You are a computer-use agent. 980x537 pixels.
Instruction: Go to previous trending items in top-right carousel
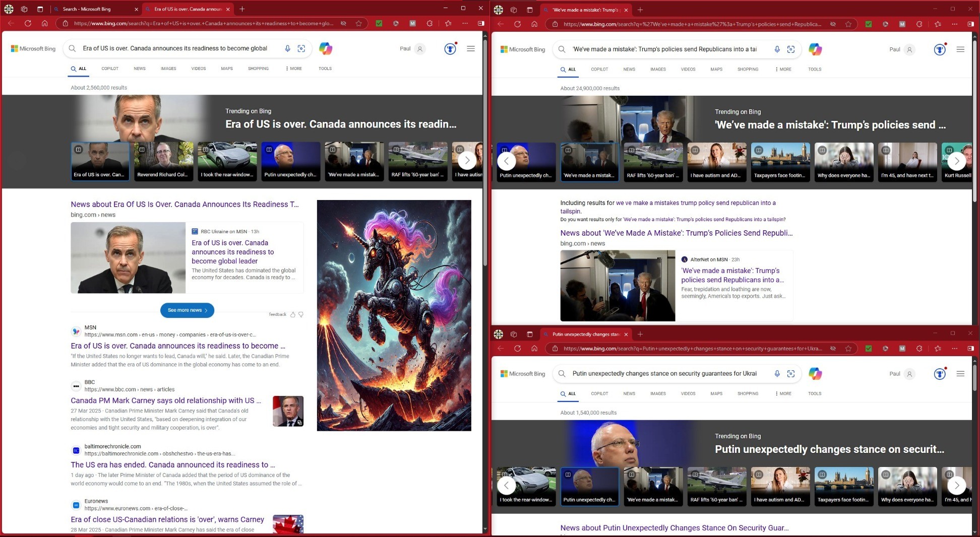506,161
